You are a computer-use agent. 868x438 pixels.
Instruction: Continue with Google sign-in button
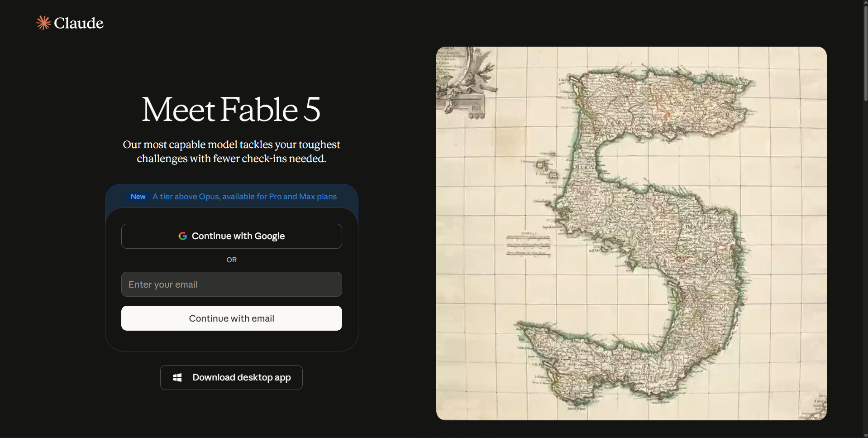(x=232, y=236)
